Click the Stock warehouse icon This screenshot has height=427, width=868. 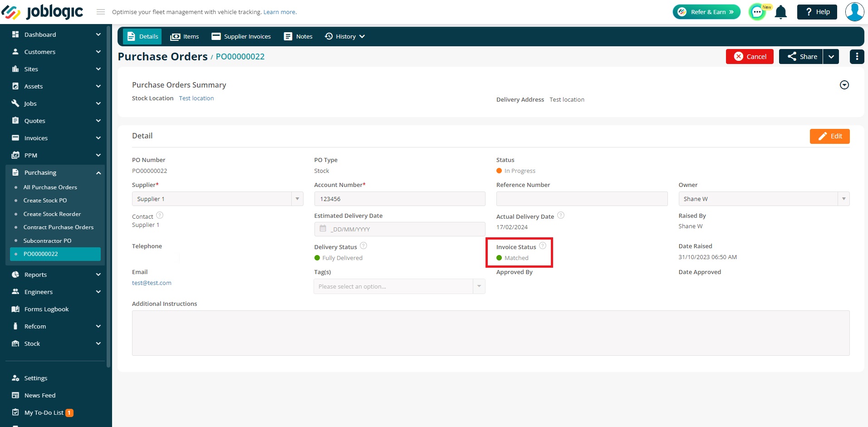click(x=15, y=344)
